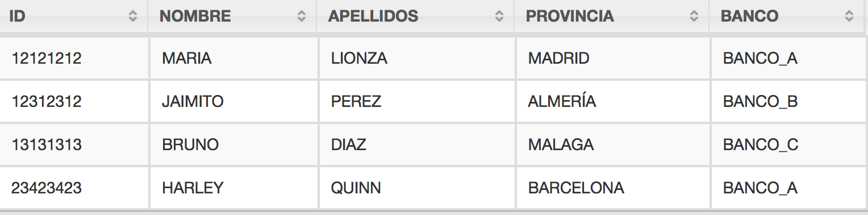This screenshot has height=215, width=868.
Task: Click the HARLEY name cell
Action: pyautogui.click(x=233, y=188)
